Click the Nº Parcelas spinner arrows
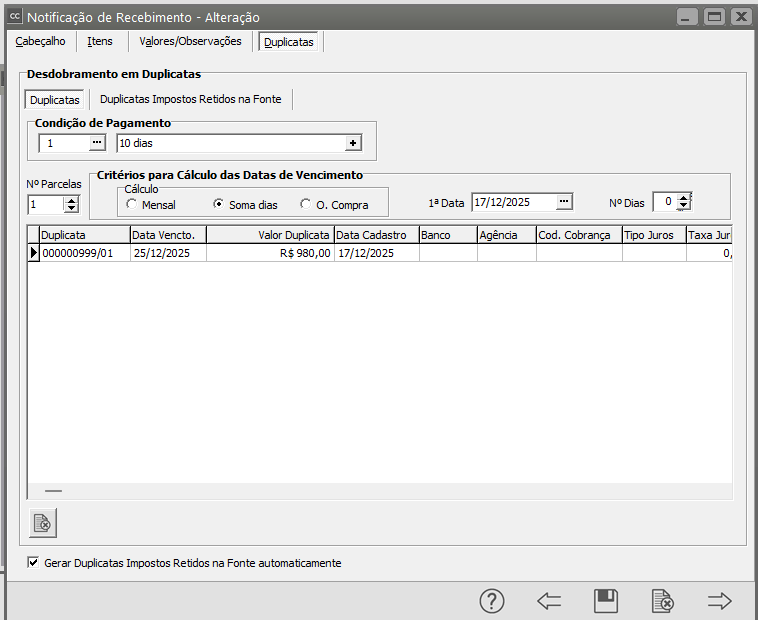This screenshot has height=620, width=758. 70,204
